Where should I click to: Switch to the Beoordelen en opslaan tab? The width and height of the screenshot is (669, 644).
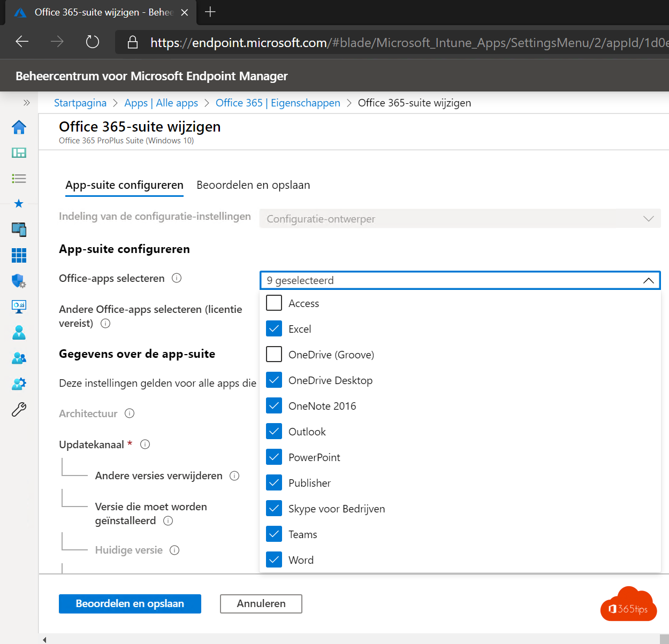253,185
